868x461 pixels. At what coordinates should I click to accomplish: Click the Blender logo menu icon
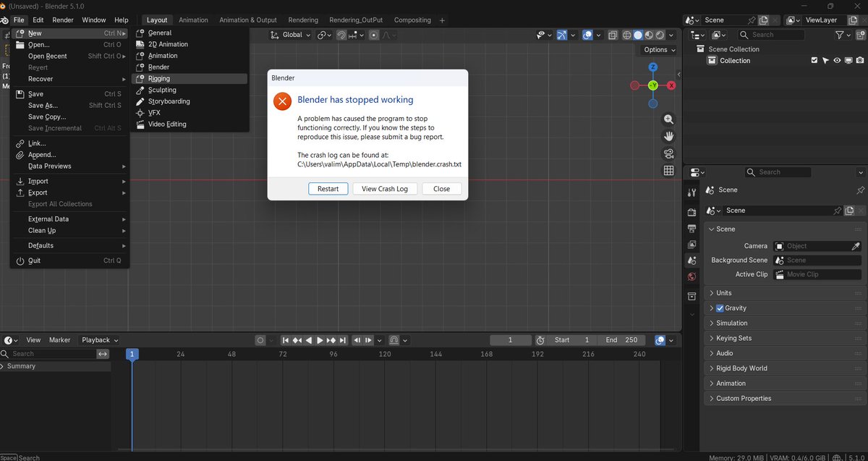coord(5,20)
